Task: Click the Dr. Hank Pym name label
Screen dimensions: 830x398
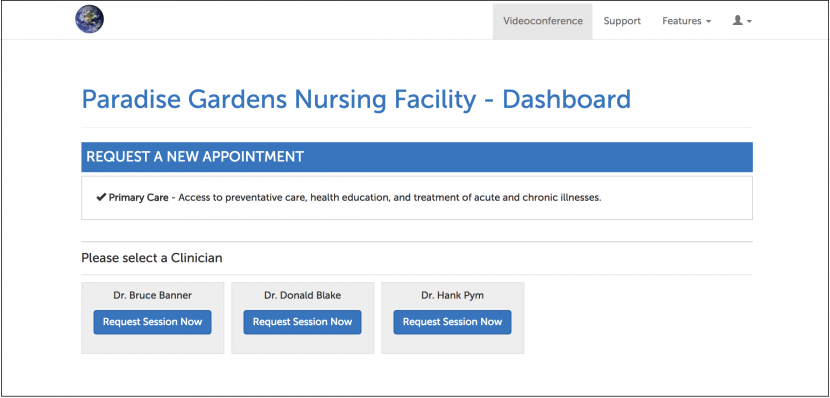Action: click(x=452, y=295)
